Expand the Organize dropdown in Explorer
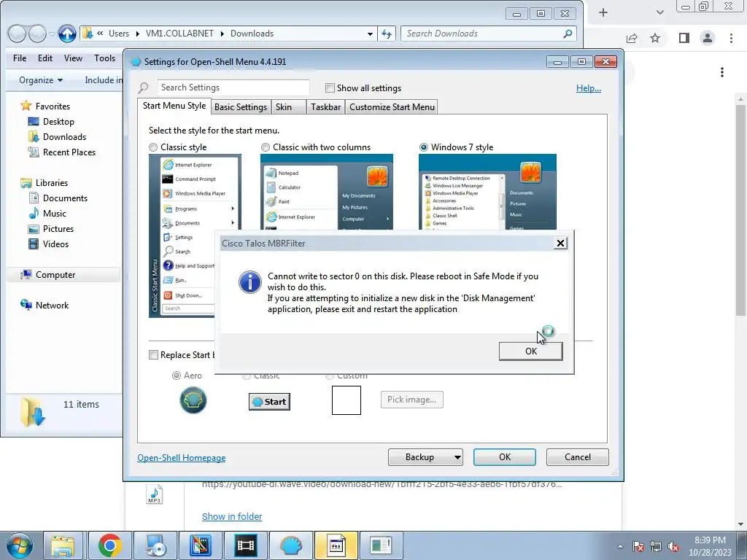The image size is (747, 560). coord(41,80)
